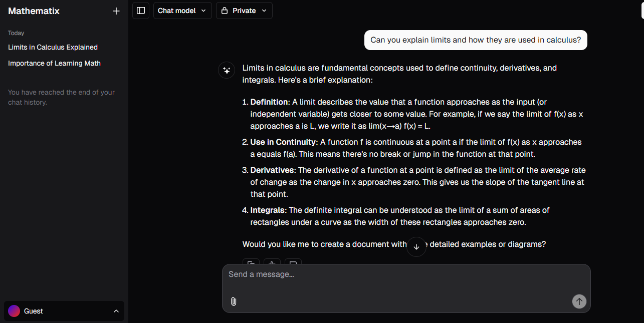Click the bold Integrals heading
The image size is (644, 323).
(x=268, y=210)
